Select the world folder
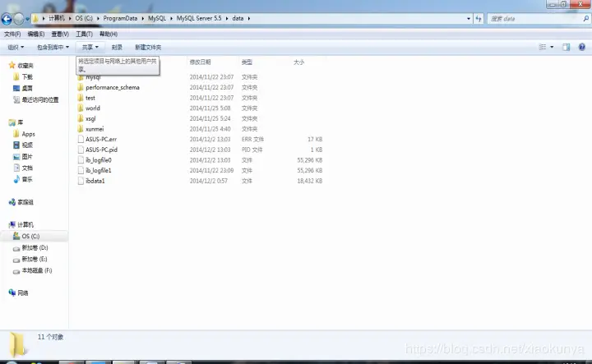592x364 pixels. point(92,108)
